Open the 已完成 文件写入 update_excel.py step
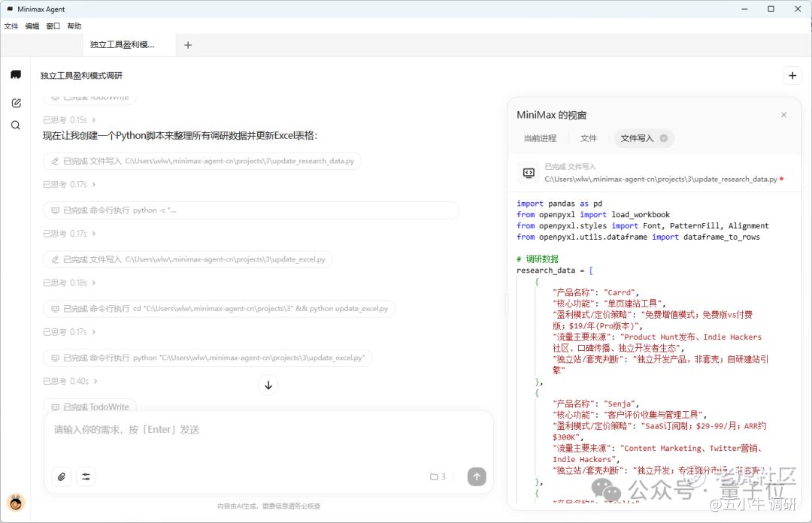812x523 pixels. pos(187,259)
